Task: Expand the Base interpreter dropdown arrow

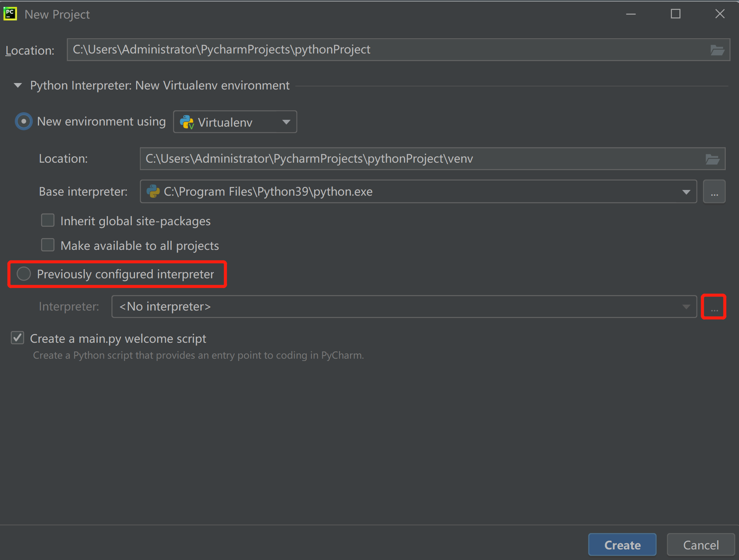Action: (686, 192)
